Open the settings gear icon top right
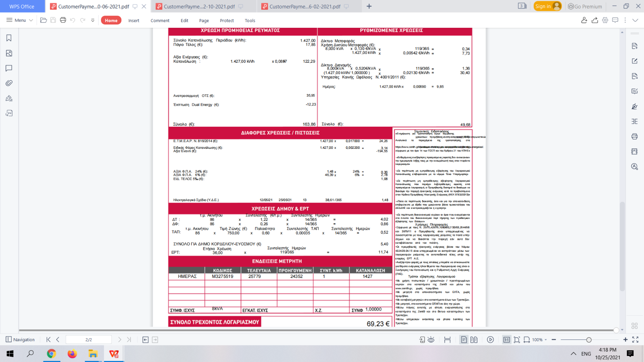 tap(605, 20)
